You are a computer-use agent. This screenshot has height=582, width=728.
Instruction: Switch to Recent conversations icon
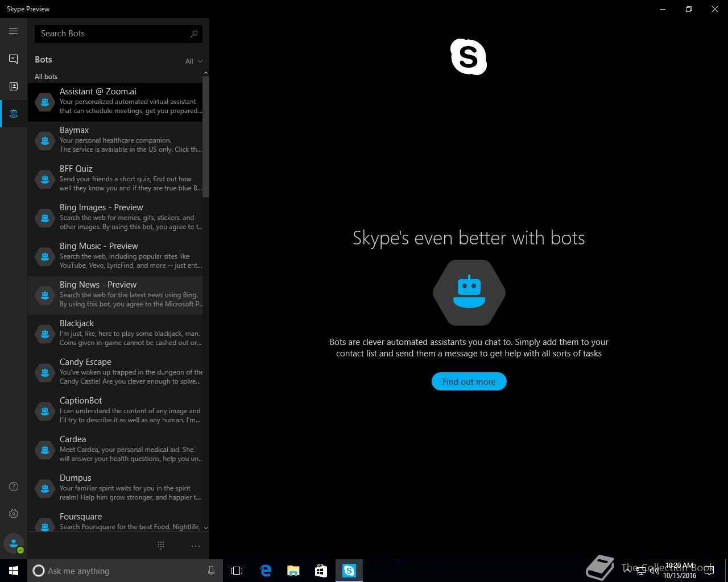(13, 59)
